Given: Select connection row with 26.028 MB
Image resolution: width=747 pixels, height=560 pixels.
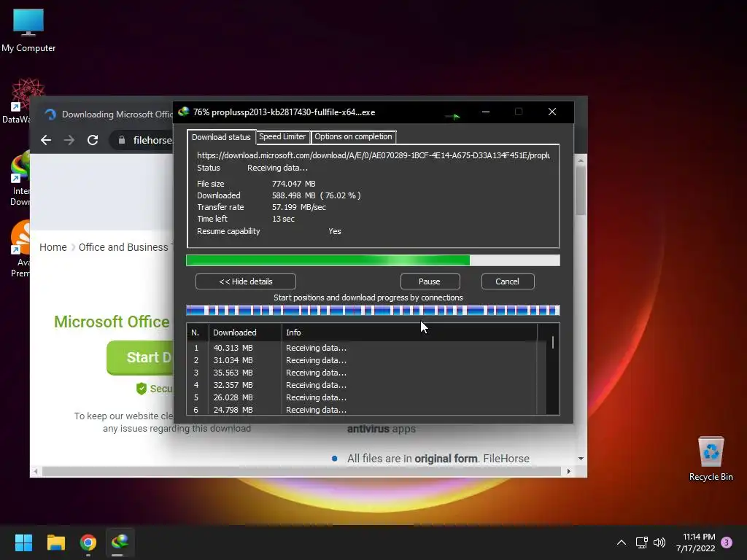Looking at the screenshot, I should [x=362, y=397].
